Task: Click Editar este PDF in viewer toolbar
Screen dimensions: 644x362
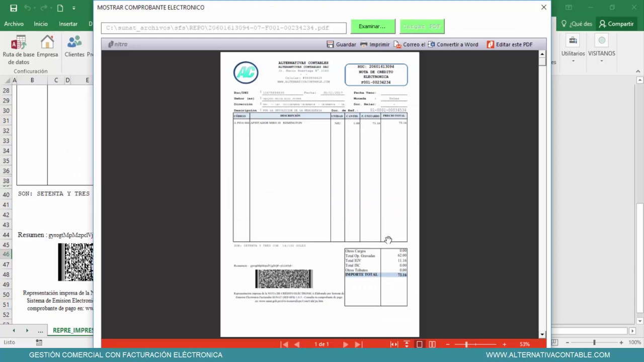Action: (509, 44)
